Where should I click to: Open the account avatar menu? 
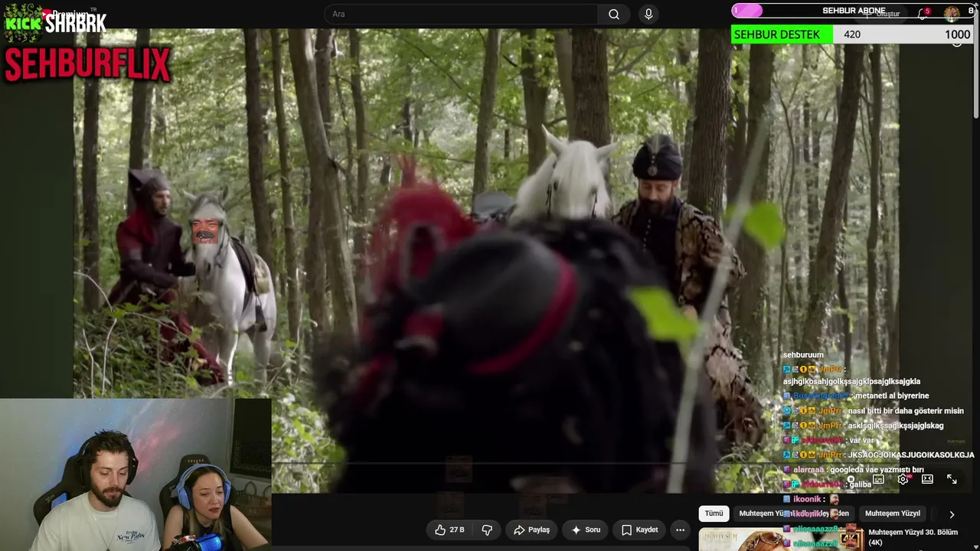[952, 14]
